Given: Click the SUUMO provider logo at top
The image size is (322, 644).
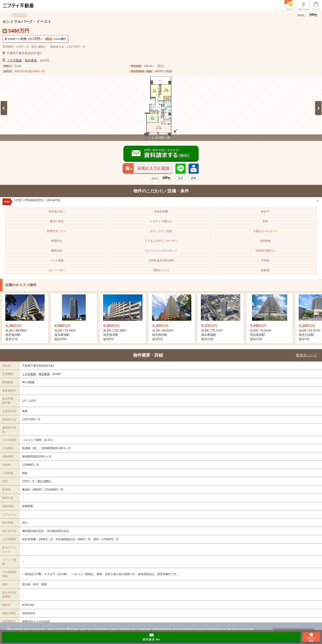Looking at the screenshot, I should pyautogui.click(x=313, y=15).
